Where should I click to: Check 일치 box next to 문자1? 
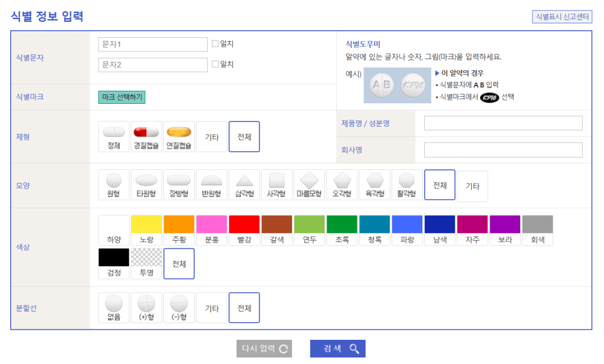point(215,44)
